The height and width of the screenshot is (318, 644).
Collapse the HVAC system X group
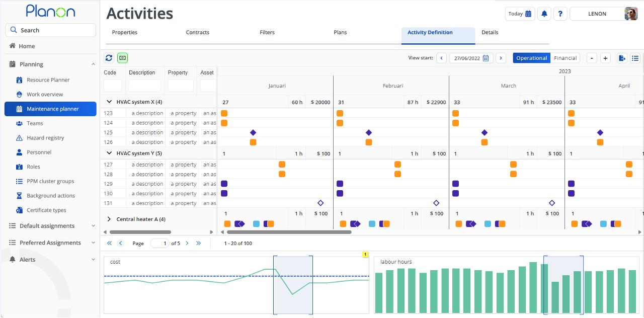[109, 102]
